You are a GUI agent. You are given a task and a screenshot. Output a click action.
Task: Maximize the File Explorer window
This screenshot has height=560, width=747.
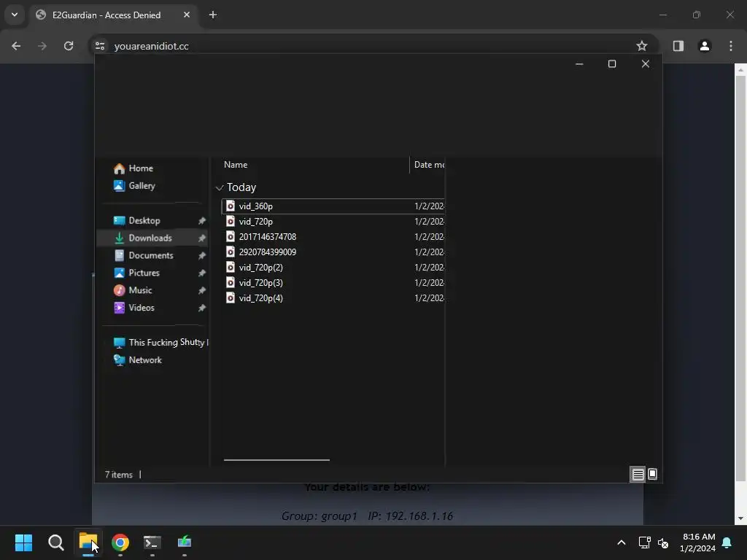click(x=612, y=64)
